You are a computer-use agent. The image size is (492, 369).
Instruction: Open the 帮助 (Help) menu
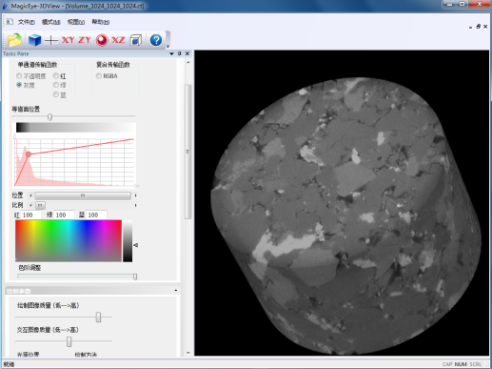tap(100, 22)
